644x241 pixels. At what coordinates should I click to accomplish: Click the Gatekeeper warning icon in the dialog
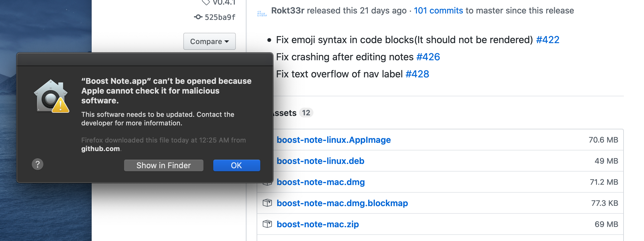pyautogui.click(x=52, y=96)
